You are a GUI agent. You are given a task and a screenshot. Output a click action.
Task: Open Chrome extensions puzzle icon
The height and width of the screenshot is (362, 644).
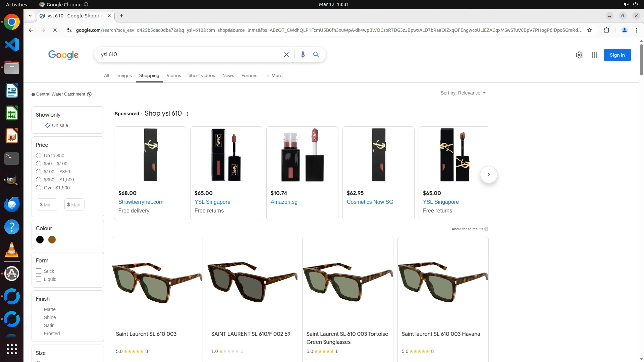click(x=606, y=30)
